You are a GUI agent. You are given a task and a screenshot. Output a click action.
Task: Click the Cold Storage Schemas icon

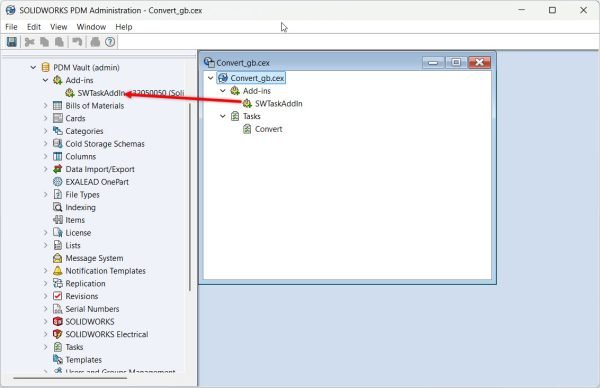tap(57, 143)
